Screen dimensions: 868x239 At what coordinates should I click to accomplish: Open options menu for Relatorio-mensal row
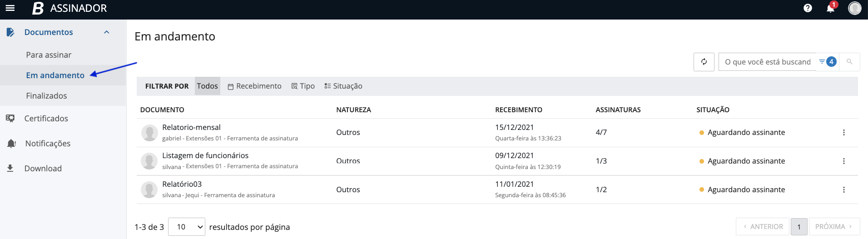pos(843,133)
